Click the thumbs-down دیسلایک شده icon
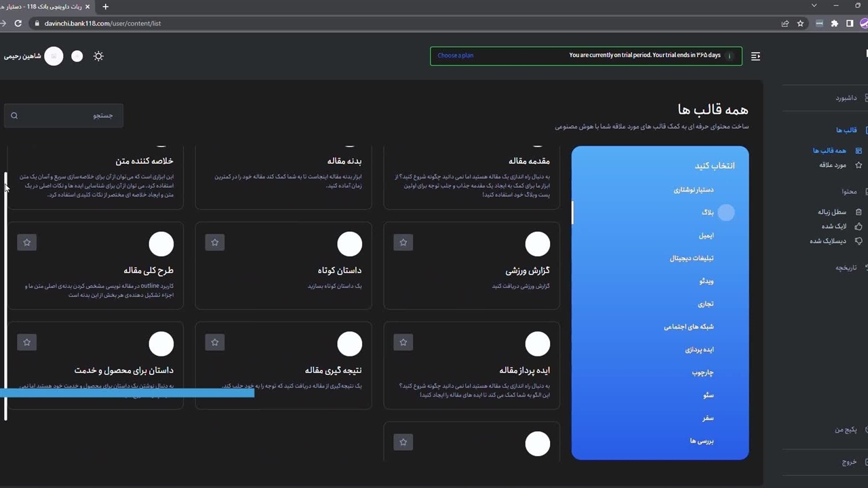Screen dimensions: 868x488 859,241
